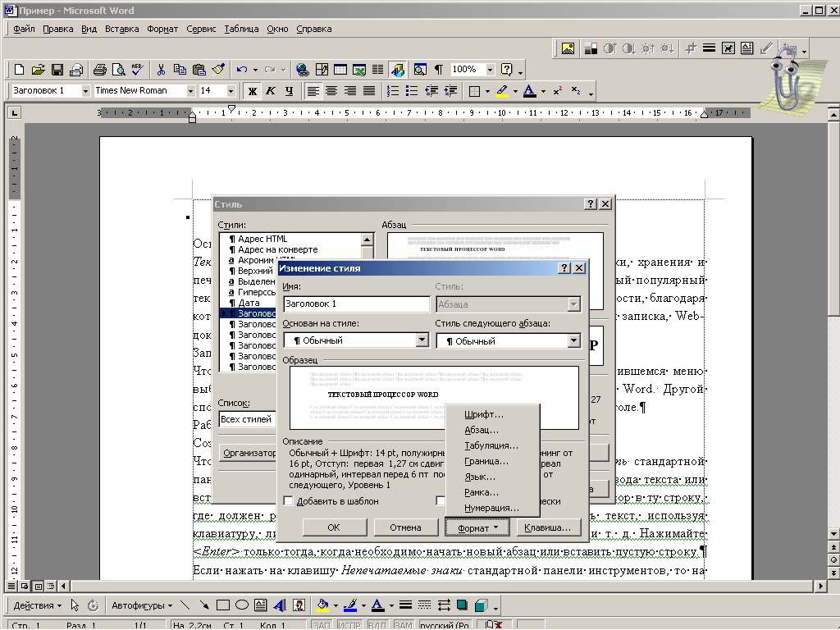
Task: Choose Табуляция... from popup menu
Action: click(x=492, y=445)
